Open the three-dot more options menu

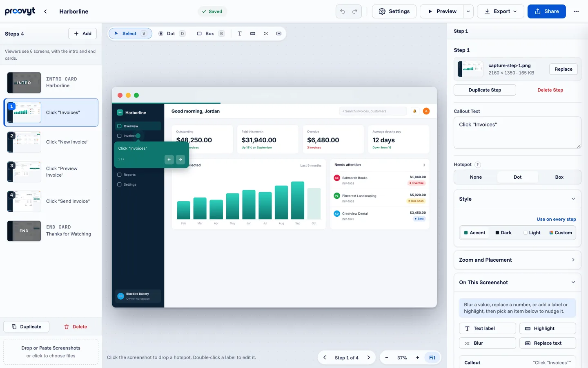(x=576, y=11)
